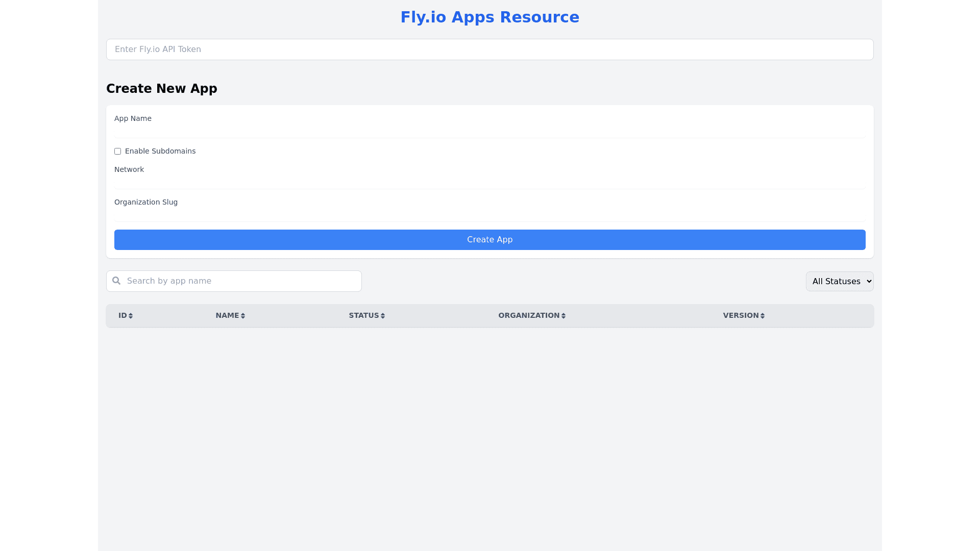This screenshot has width=980, height=551.
Task: Click the magnifying glass search icon
Action: pos(116,281)
